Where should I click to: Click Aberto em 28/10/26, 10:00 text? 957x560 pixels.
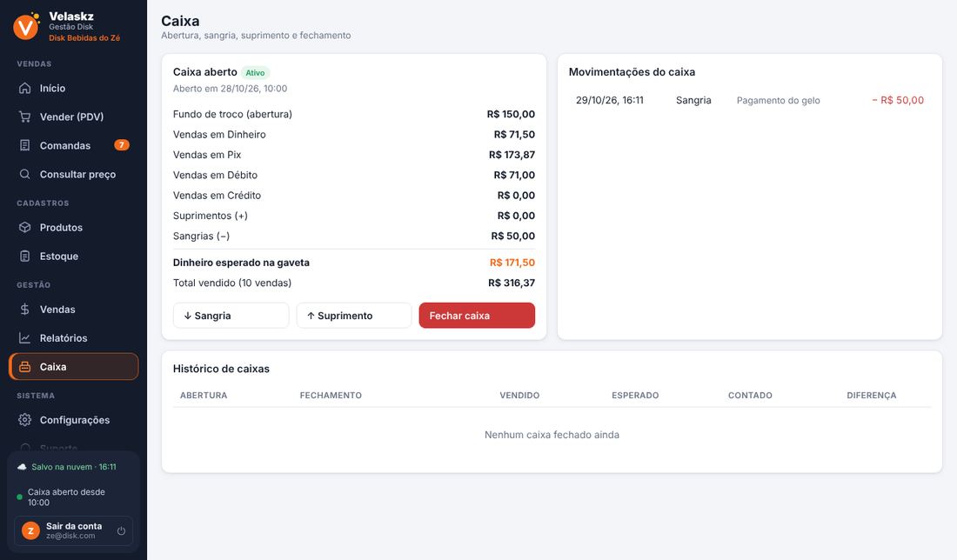[230, 89]
